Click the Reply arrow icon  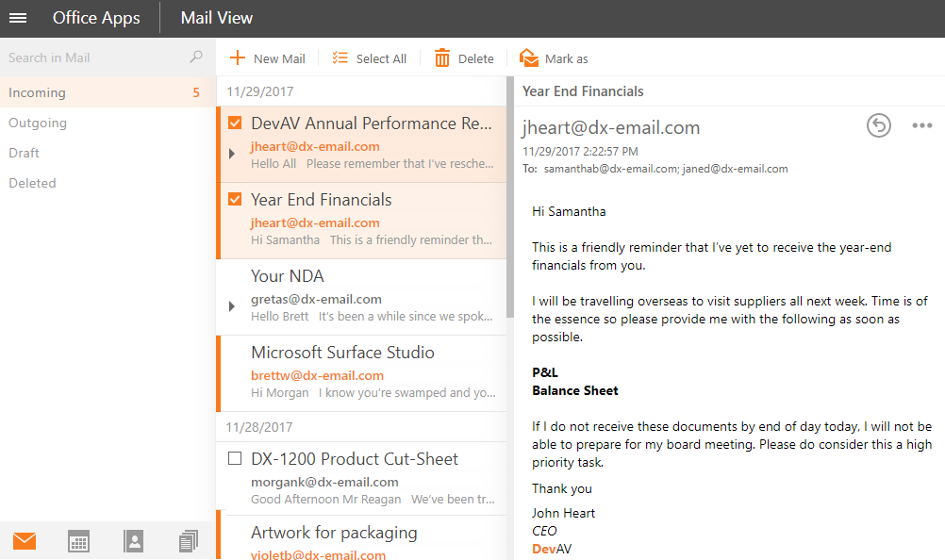pyautogui.click(x=878, y=125)
